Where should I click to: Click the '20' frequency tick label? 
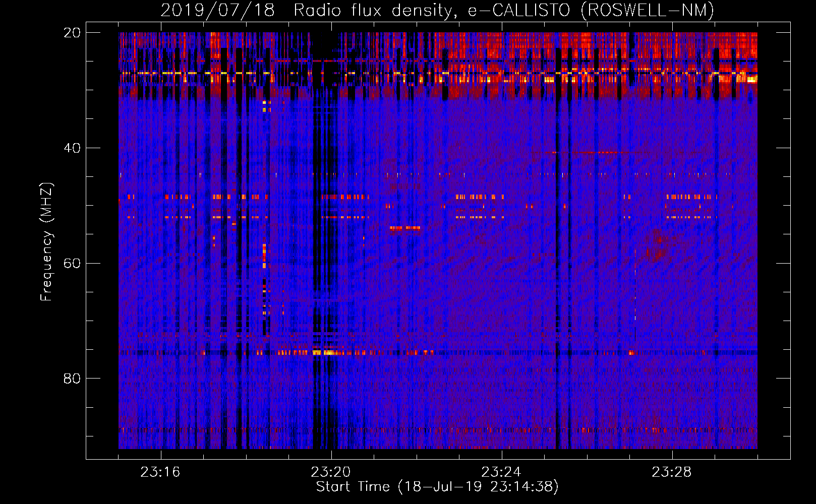point(72,33)
